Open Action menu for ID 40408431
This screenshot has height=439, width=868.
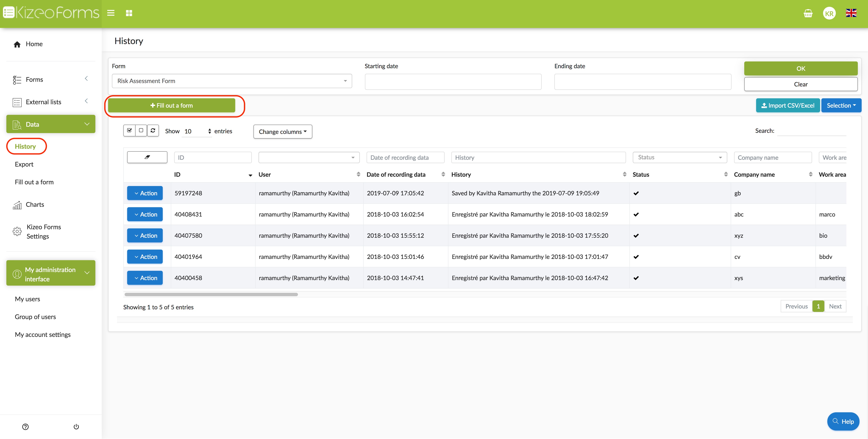click(145, 215)
